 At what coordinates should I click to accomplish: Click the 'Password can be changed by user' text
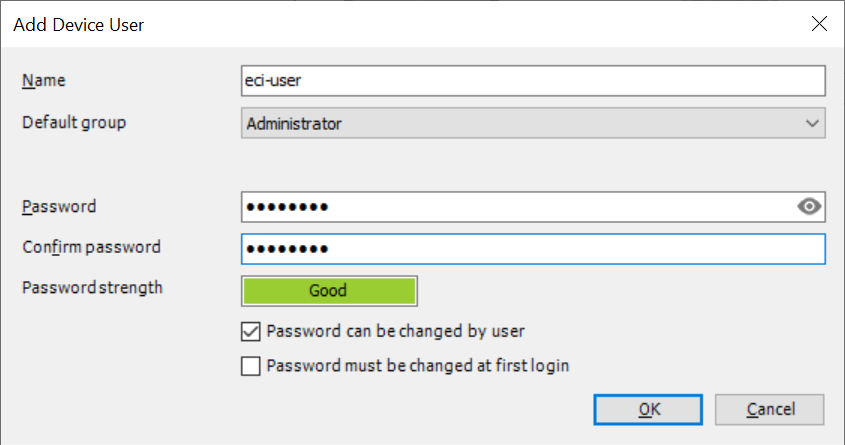point(396,331)
